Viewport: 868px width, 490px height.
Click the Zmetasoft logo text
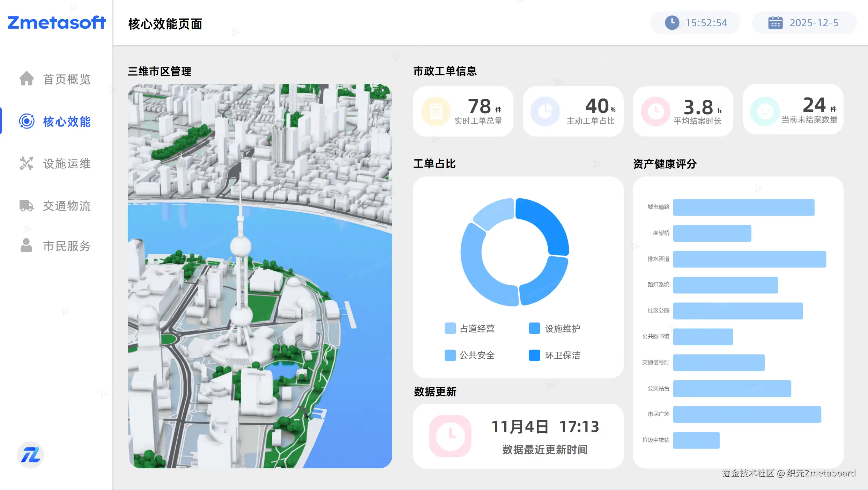coord(57,23)
